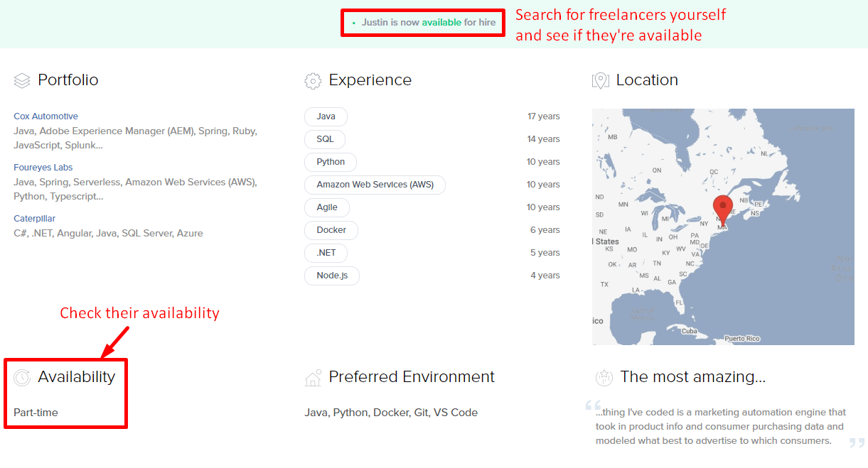Select the Node.js skill tag
This screenshot has width=868, height=468.
pyautogui.click(x=332, y=276)
